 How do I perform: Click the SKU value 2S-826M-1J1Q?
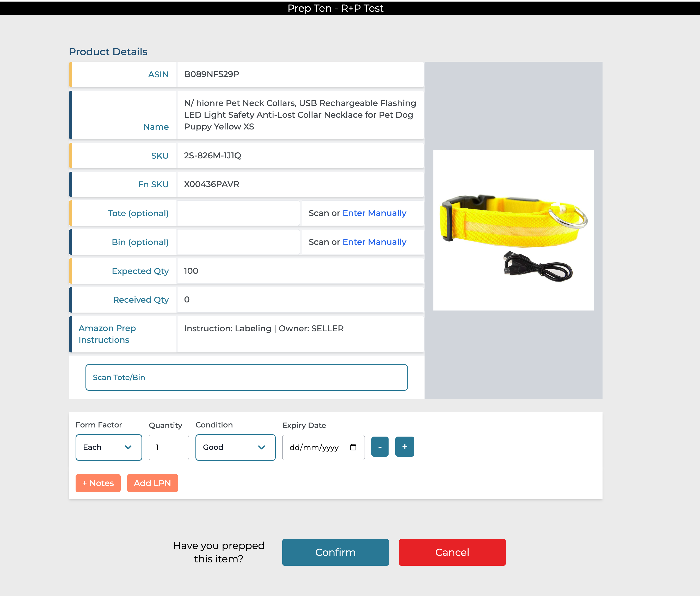212,156
